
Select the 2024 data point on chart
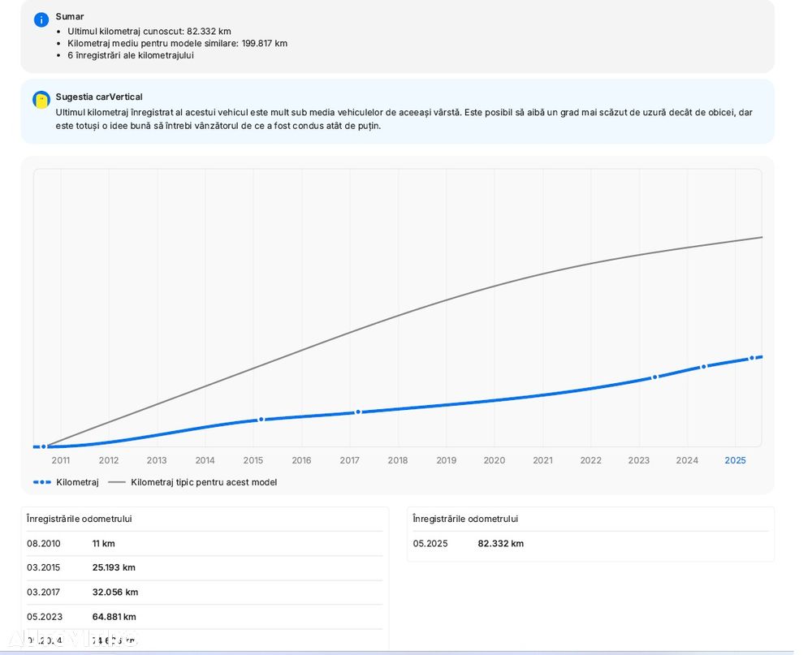[703, 367]
